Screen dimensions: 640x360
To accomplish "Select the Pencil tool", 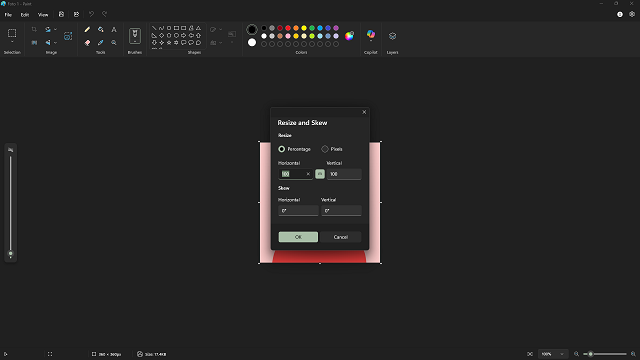I will [87, 29].
